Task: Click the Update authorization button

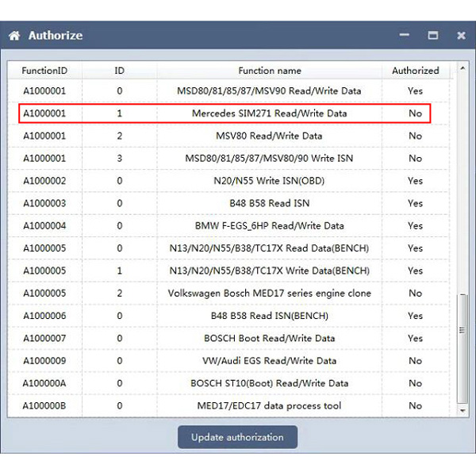Action: (x=237, y=437)
